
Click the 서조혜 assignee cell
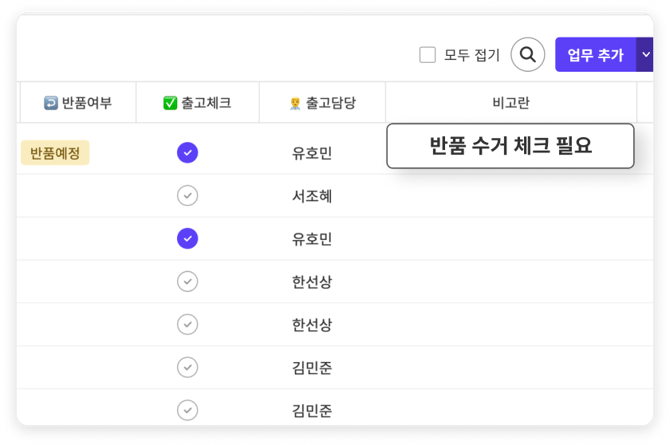tap(312, 196)
